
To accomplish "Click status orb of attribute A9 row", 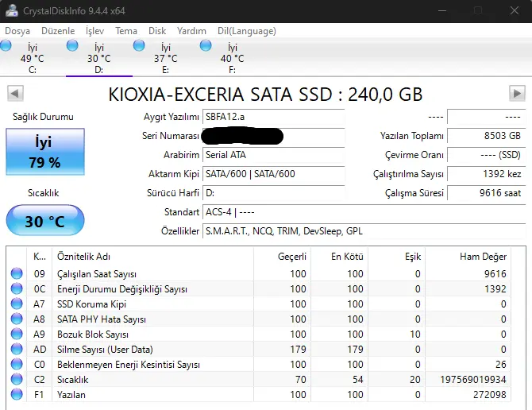I will coord(17,334).
